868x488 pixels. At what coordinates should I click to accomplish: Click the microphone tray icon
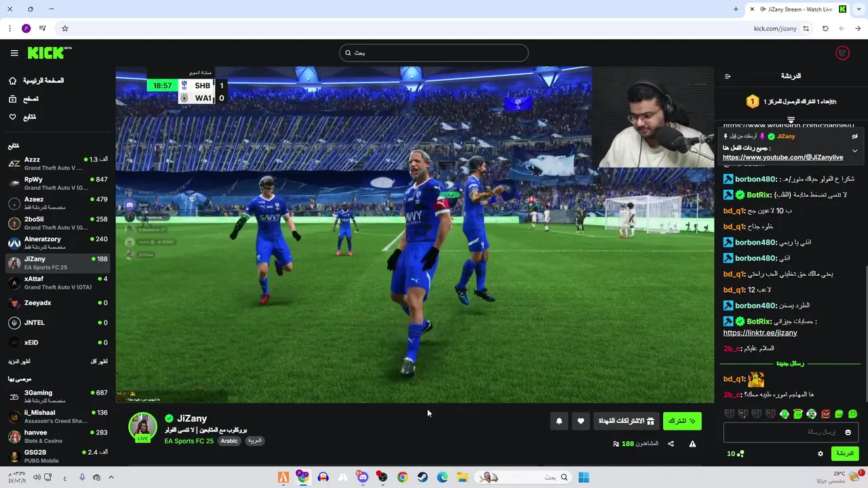click(x=81, y=477)
